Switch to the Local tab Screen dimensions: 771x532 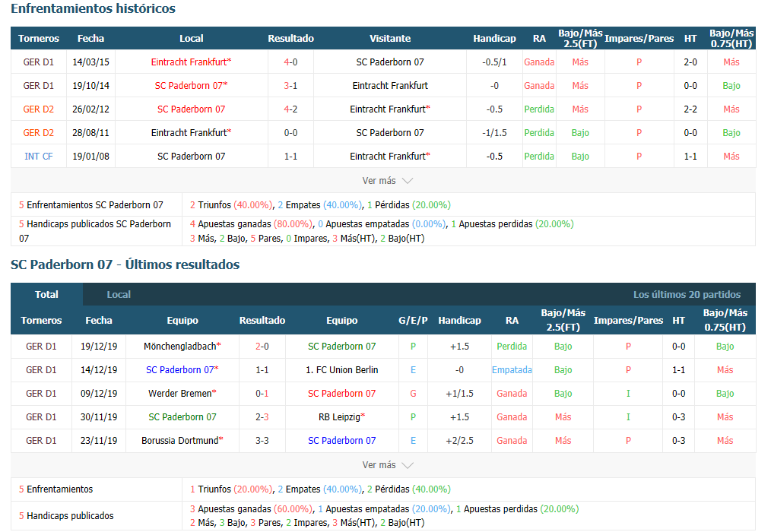point(119,295)
